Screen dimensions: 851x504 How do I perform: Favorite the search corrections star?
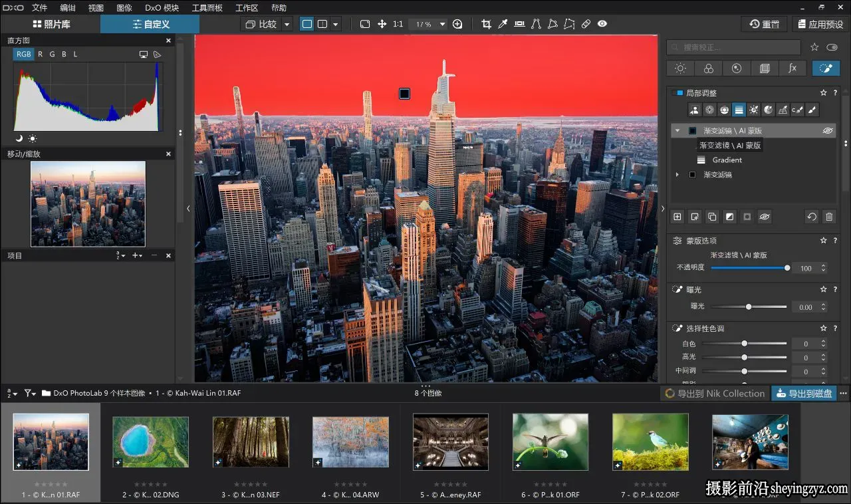[814, 47]
